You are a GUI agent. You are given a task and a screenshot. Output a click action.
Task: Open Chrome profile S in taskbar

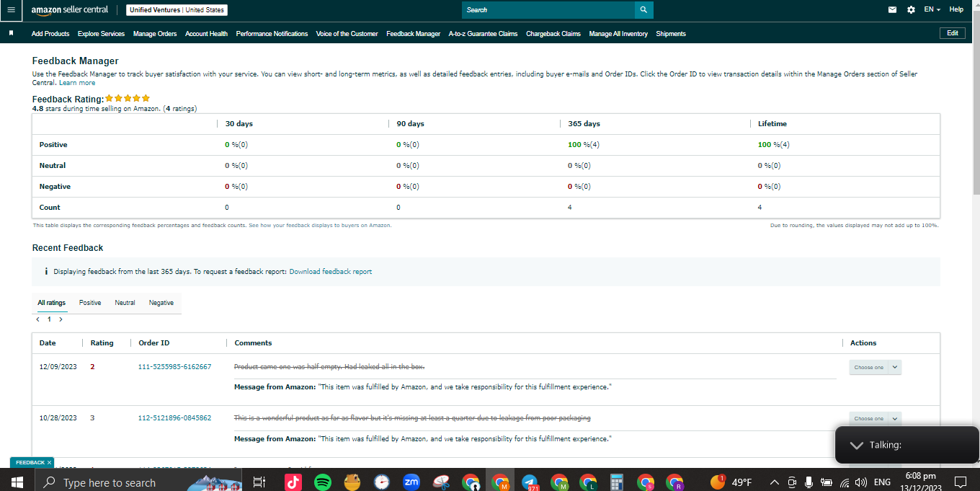(646, 482)
